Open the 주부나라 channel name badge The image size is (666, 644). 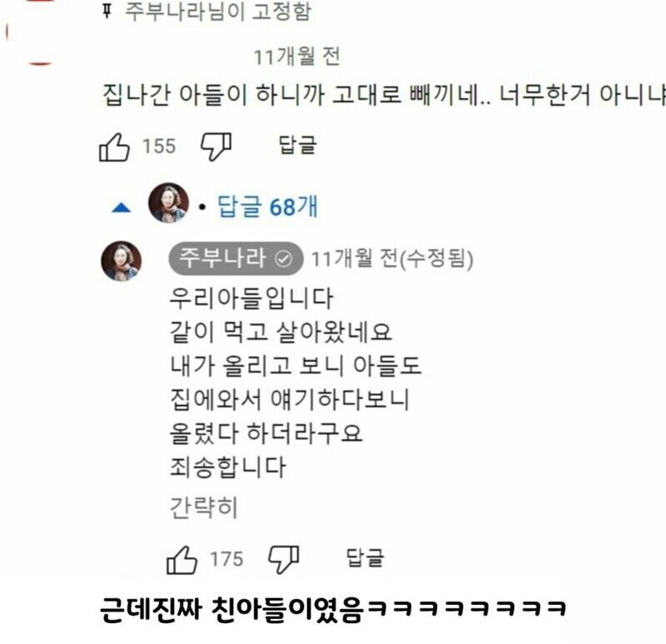click(x=236, y=258)
